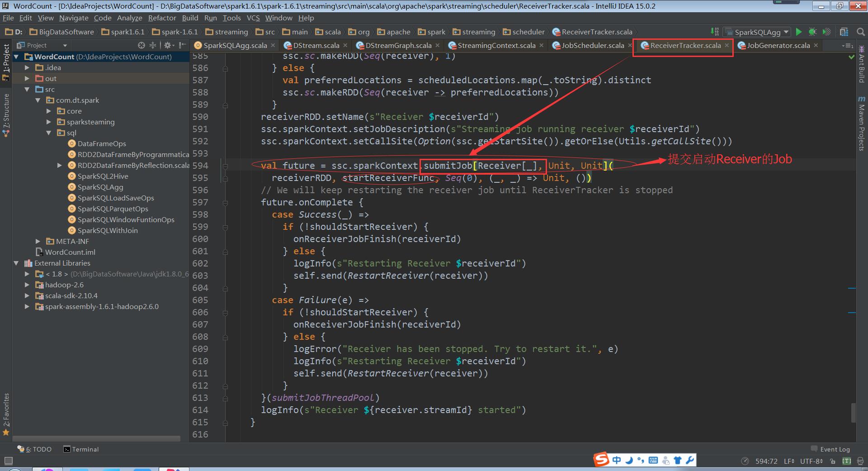Screen dimensions: 868x471
Task: Open the File menu
Action: tap(8, 18)
